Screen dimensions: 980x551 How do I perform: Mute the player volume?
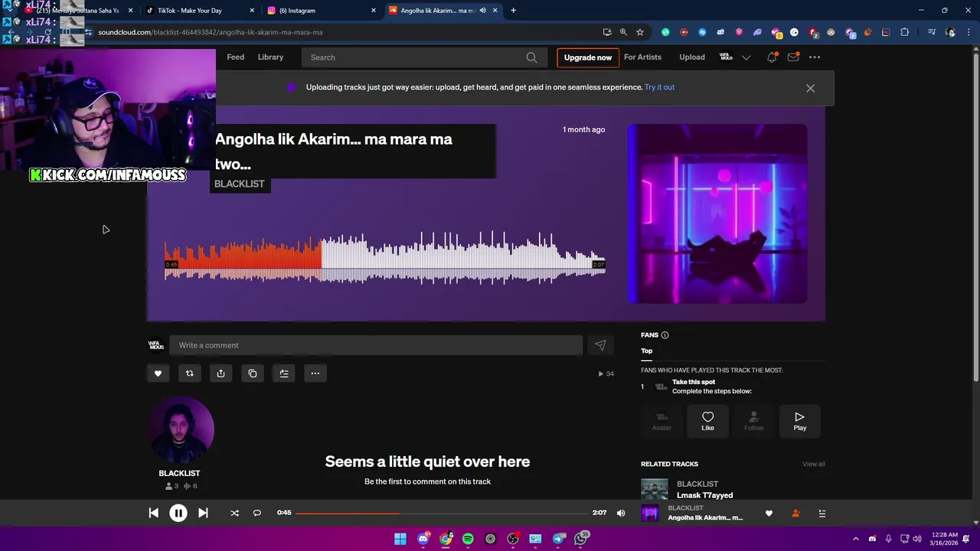coord(621,513)
